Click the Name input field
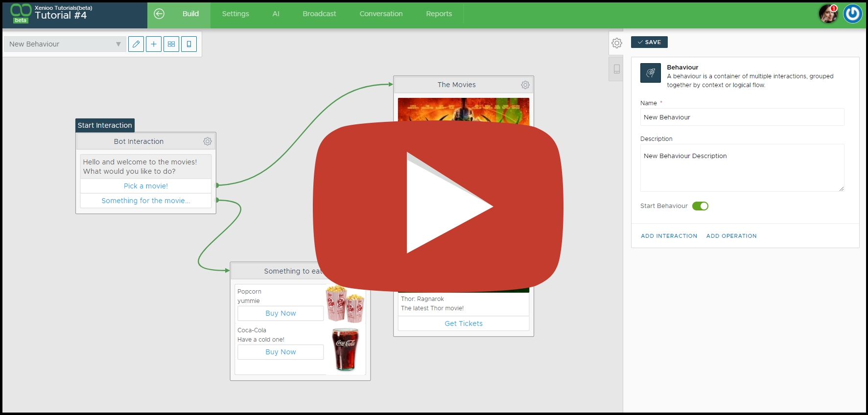Viewport: 868px width, 415px height. click(742, 117)
